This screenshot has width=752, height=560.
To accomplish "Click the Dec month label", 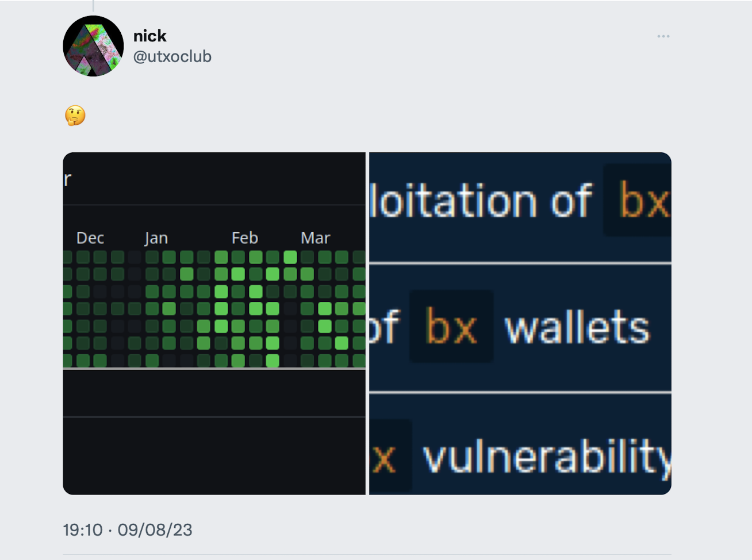I will point(90,238).
